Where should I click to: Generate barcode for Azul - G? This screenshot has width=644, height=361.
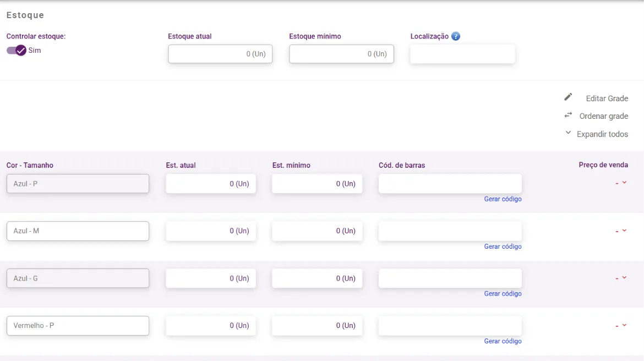tap(503, 294)
